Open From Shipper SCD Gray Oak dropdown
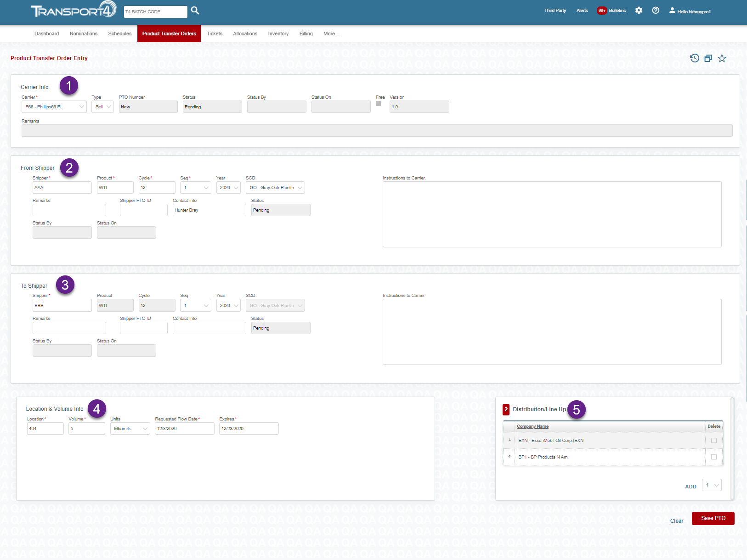747x560 pixels. [275, 188]
